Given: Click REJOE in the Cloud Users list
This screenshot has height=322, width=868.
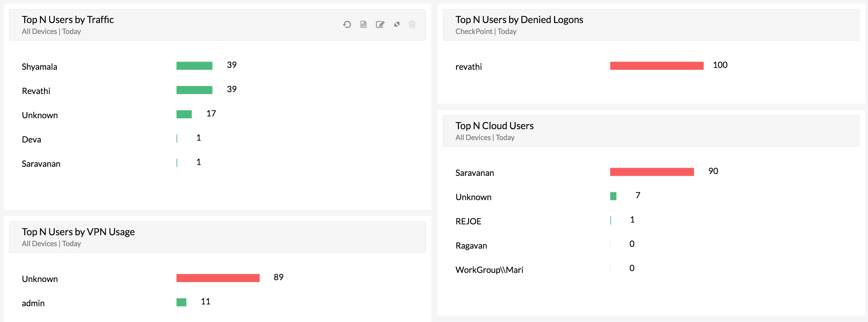Looking at the screenshot, I should click(468, 221).
